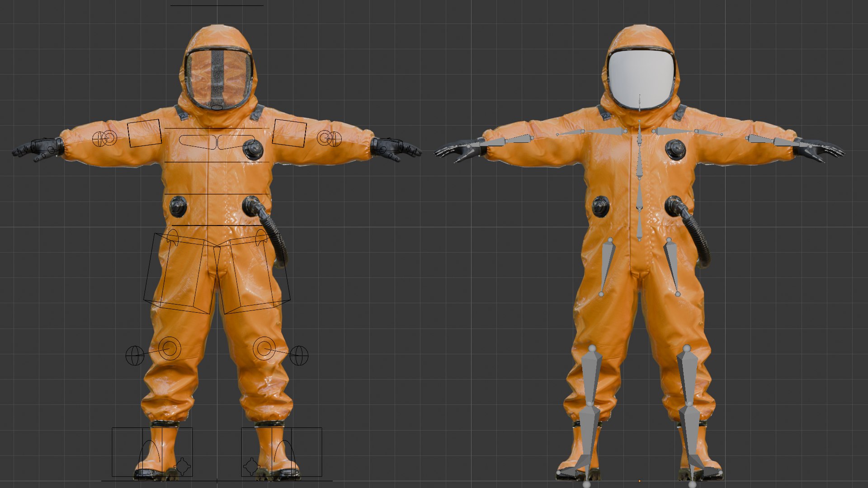Click viewer-right knee circle control on control-rig model
The image size is (868, 488).
[264, 348]
